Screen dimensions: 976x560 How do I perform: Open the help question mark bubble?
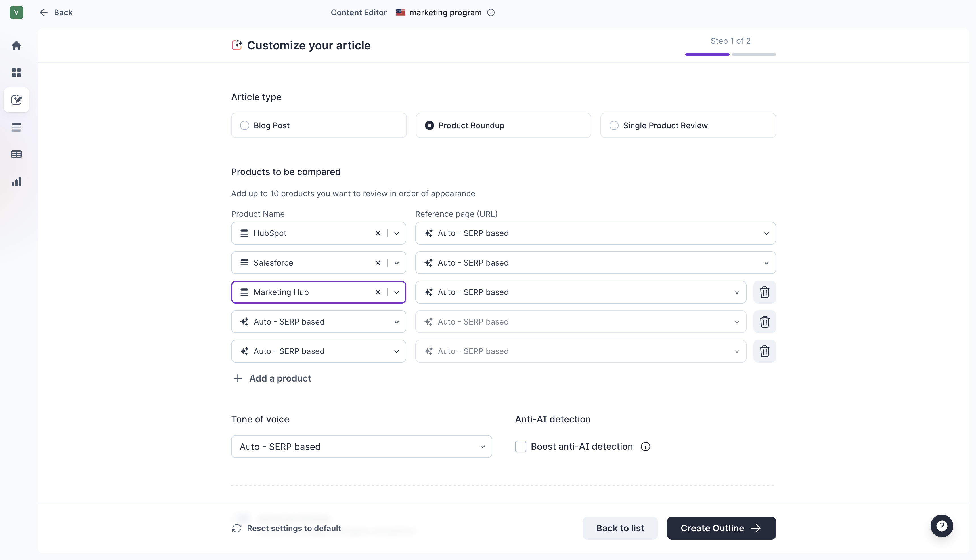point(941,526)
